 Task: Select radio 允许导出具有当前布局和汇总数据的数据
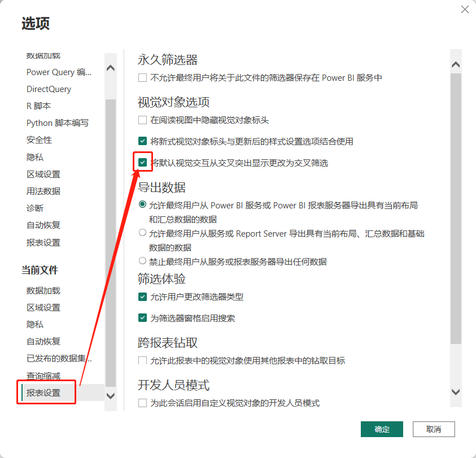pyautogui.click(x=142, y=204)
